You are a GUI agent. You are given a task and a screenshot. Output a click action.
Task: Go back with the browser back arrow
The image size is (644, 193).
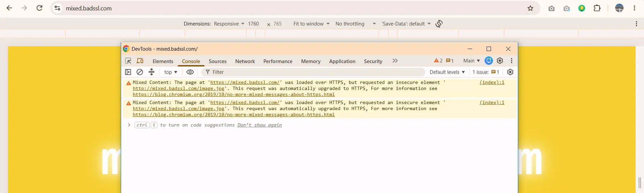9,8
